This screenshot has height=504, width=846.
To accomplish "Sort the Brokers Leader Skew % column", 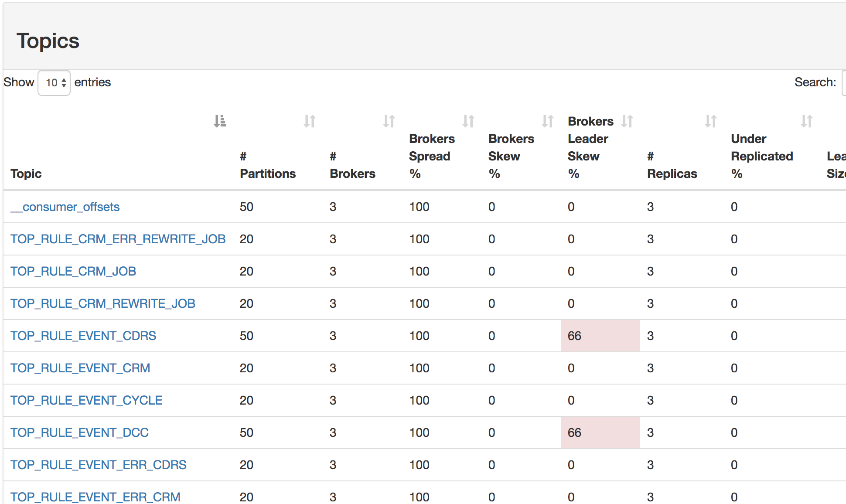I will pyautogui.click(x=628, y=121).
